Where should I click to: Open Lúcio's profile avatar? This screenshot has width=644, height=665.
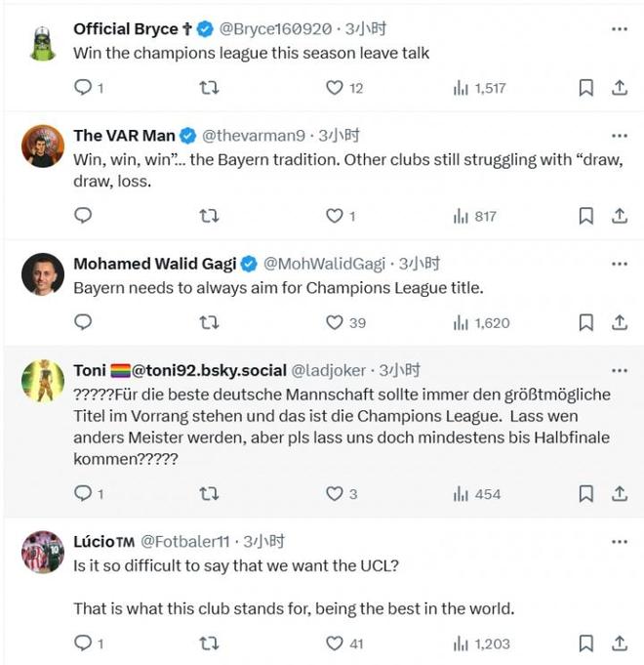coord(43,552)
